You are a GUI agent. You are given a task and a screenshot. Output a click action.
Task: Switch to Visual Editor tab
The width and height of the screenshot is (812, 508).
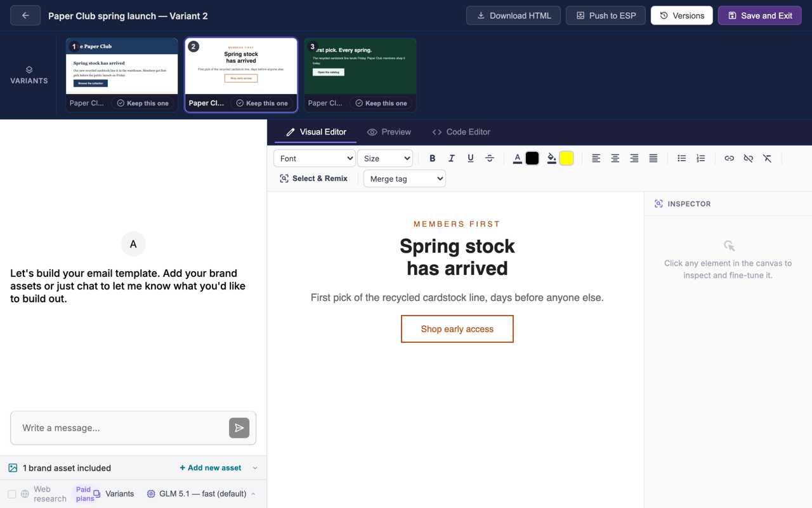[x=316, y=132]
